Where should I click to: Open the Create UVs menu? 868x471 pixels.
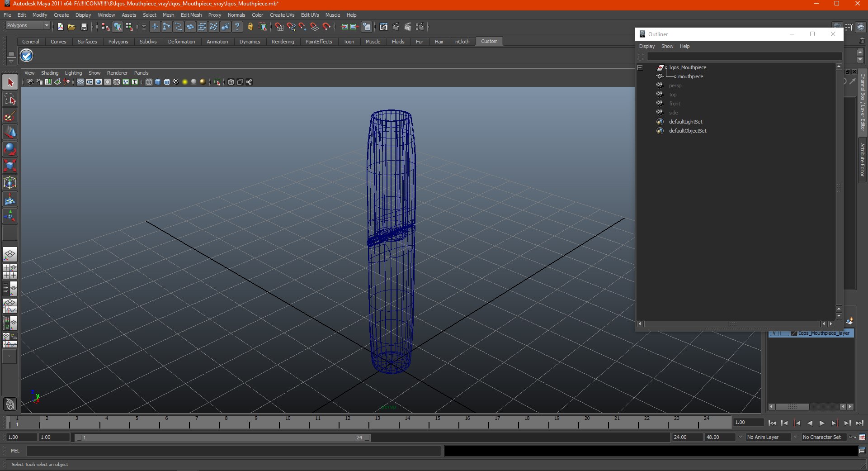[x=282, y=15]
